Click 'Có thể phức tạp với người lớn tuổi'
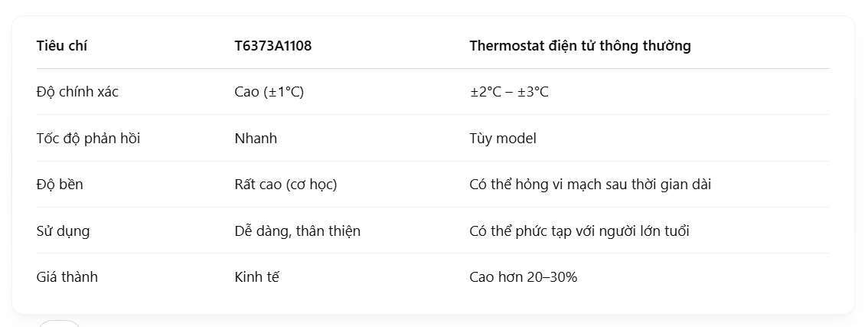The height and width of the screenshot is (327, 868). point(579,231)
